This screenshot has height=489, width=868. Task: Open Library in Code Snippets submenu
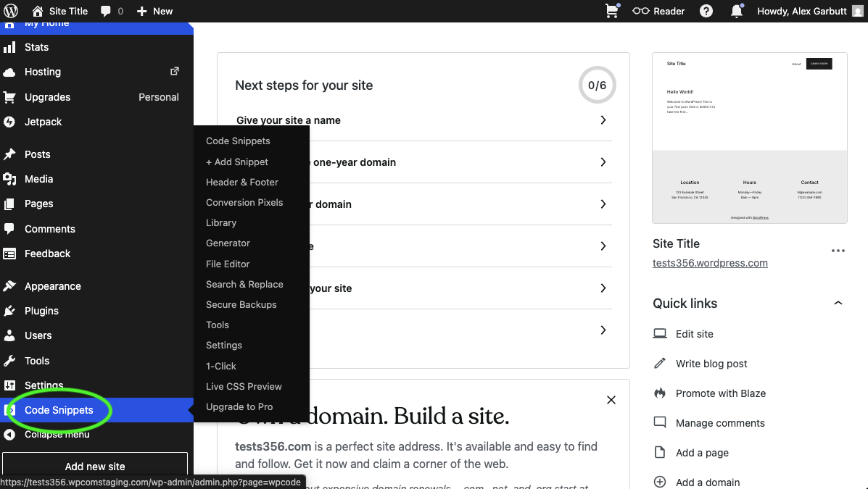(221, 223)
